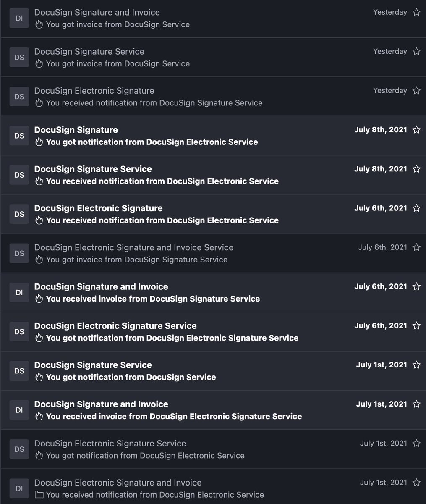
Task: Toggle star on July 1st DocuSign Signature Service email
Action: pyautogui.click(x=416, y=365)
